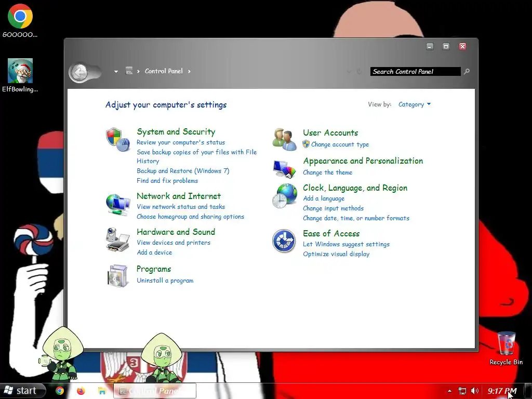The width and height of the screenshot is (532, 399).
Task: Open the address bar history dropdown
Action: click(x=349, y=72)
